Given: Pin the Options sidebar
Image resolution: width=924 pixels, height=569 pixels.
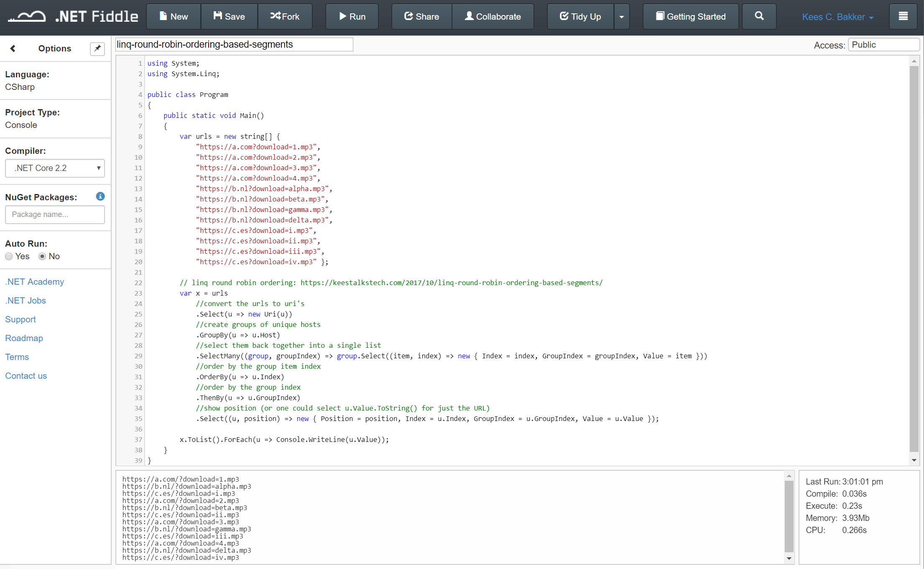Looking at the screenshot, I should point(97,48).
